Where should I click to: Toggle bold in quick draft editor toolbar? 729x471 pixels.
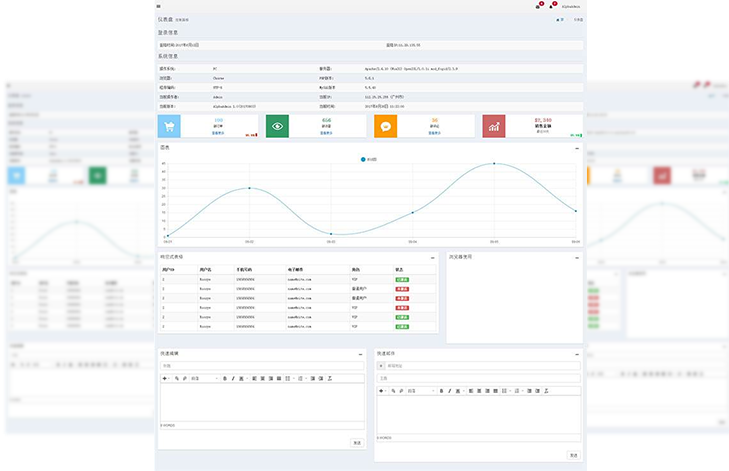[x=225, y=378]
